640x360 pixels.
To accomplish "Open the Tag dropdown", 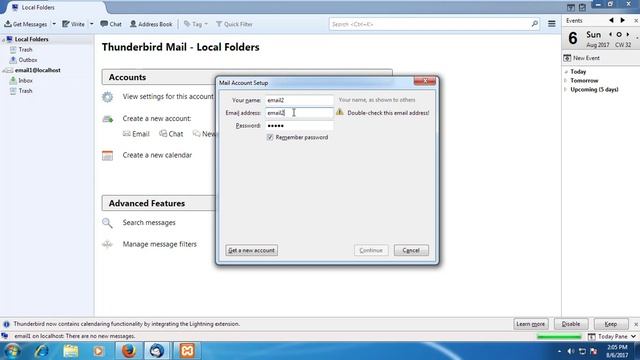I will (196, 24).
